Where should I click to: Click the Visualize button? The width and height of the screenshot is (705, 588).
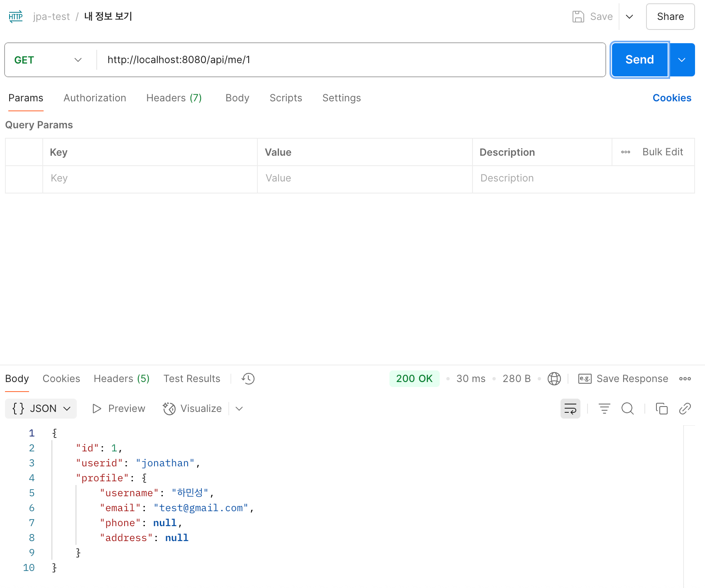[192, 409]
